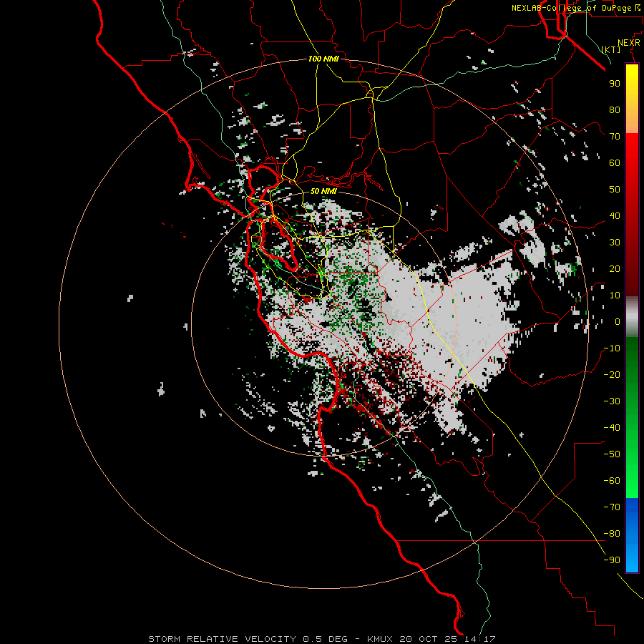644x644 pixels.
Task: Click the "-30" value on velocity scale
Action: (x=612, y=401)
